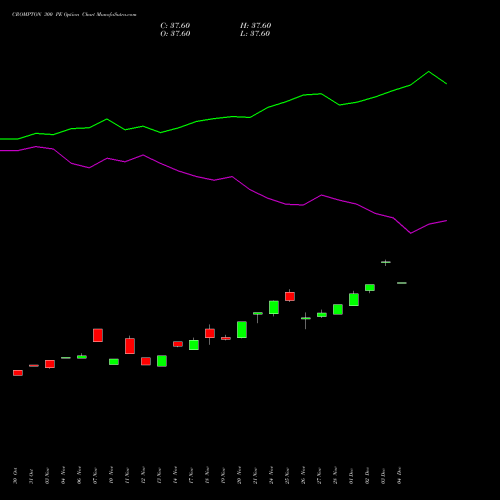
Task: Click the 31 Oct date label
Action: [31, 476]
